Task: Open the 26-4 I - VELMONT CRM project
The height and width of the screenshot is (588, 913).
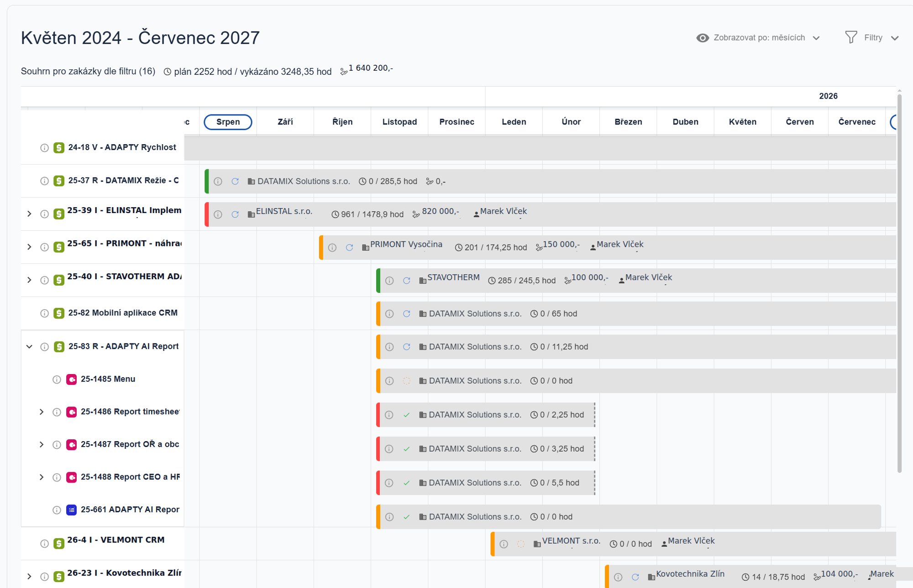Action: coord(116,540)
